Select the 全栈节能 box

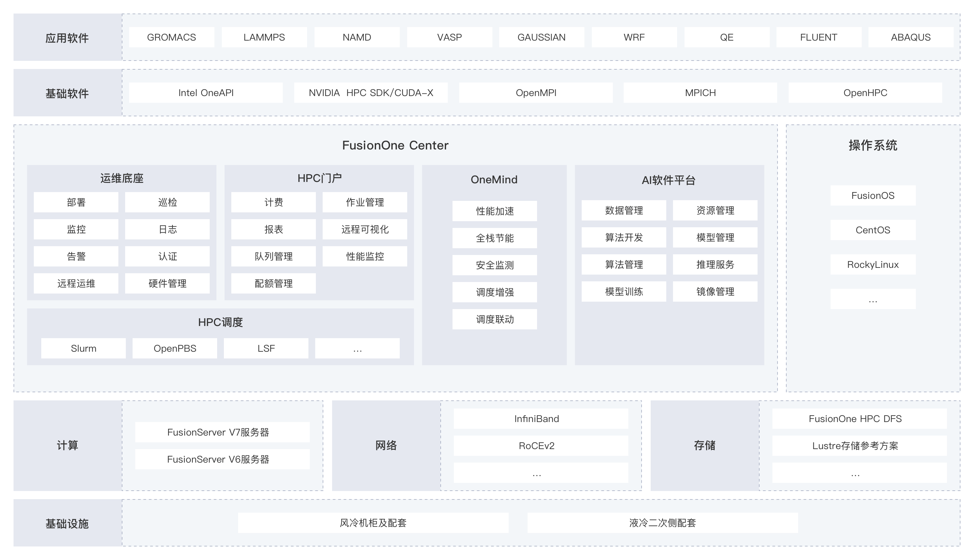point(494,238)
